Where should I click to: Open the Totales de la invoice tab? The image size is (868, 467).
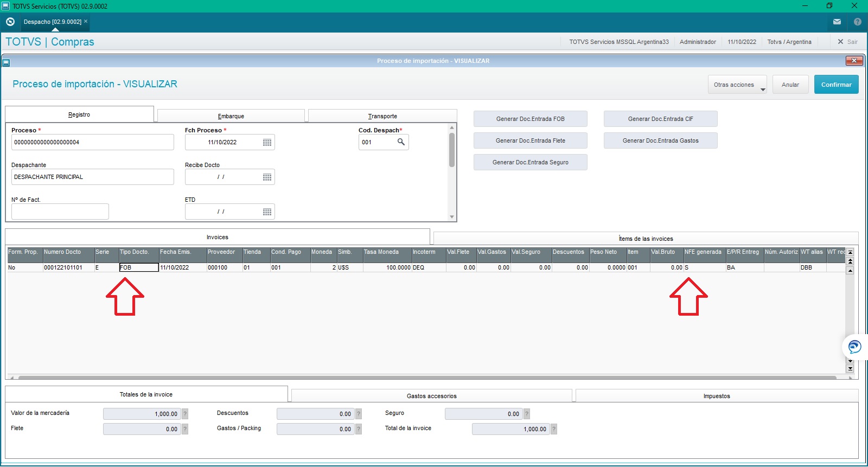[x=146, y=394]
